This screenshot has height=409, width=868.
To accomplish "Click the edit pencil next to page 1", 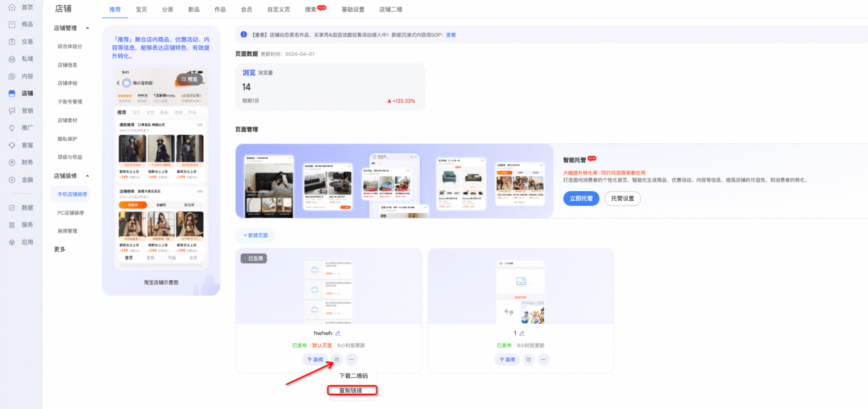I will point(522,333).
